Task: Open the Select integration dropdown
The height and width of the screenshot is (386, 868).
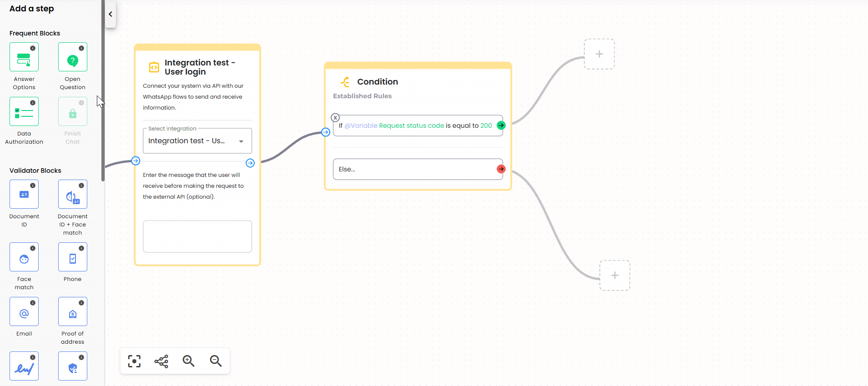Action: [197, 141]
